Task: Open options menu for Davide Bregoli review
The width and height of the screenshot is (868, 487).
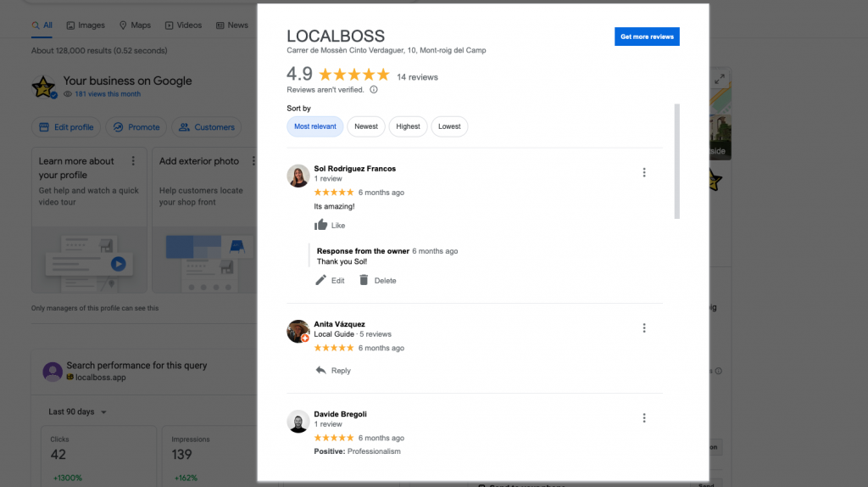Action: [644, 417]
